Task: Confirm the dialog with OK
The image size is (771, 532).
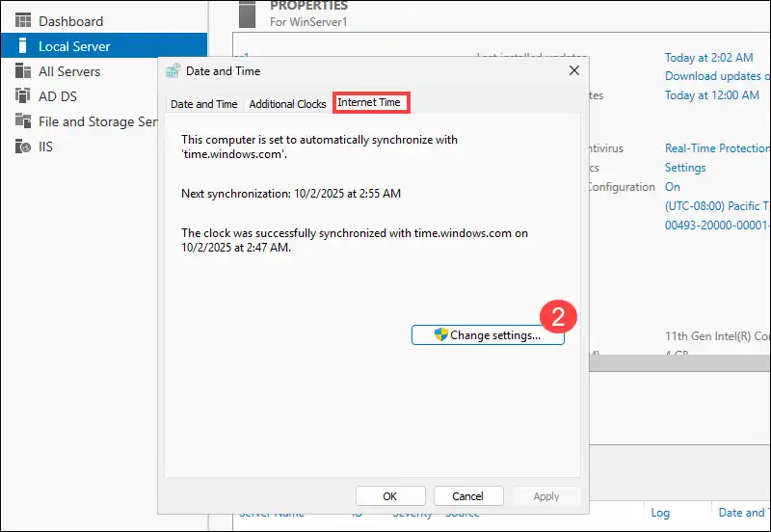Action: click(x=389, y=496)
